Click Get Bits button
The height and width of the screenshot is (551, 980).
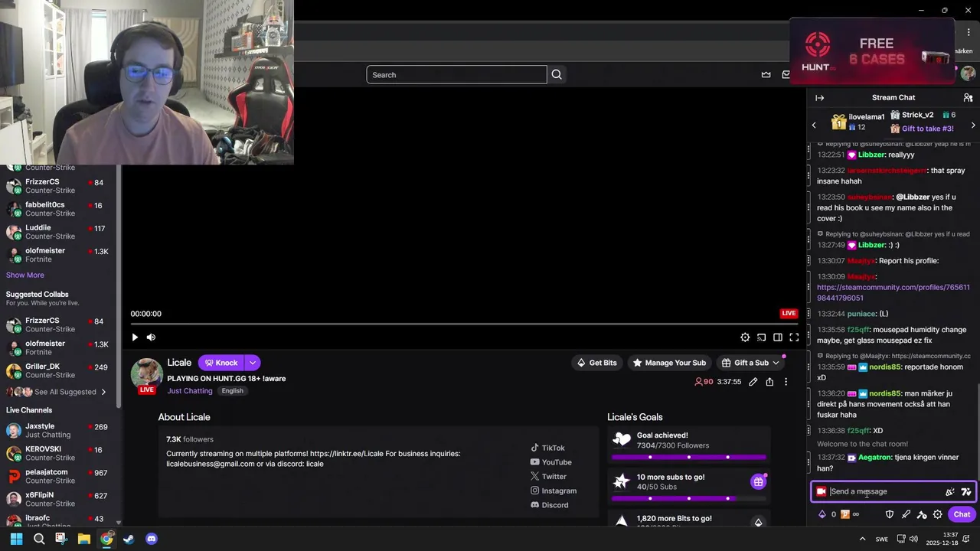click(x=596, y=363)
